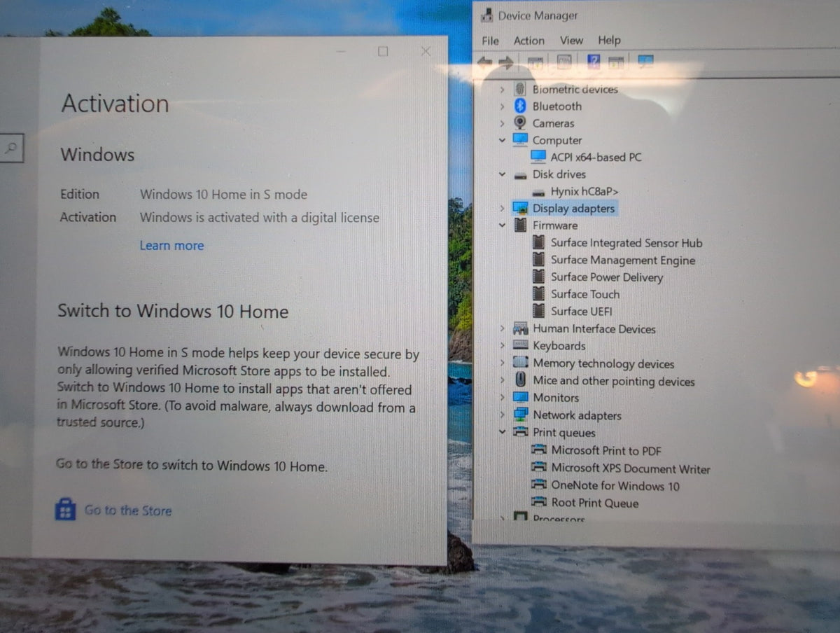Image resolution: width=840 pixels, height=633 pixels.
Task: Click 'Windows is activated with a digital license' text
Action: [260, 218]
